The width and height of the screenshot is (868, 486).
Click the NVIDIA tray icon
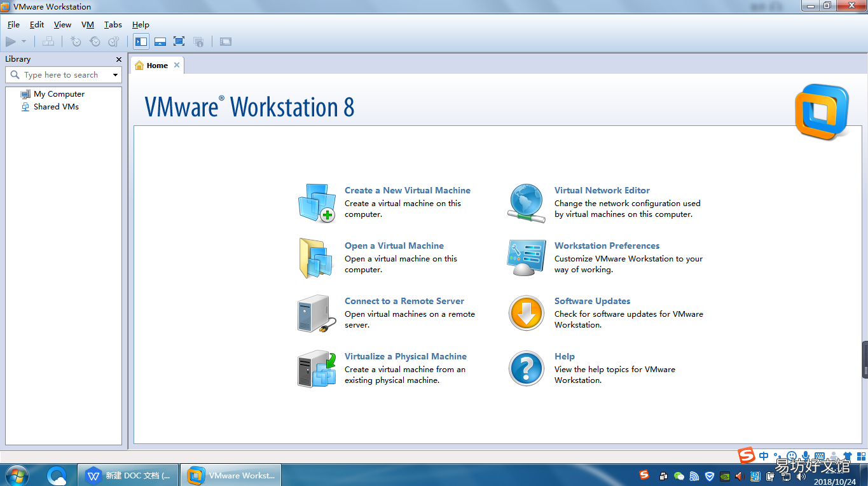pos(724,476)
